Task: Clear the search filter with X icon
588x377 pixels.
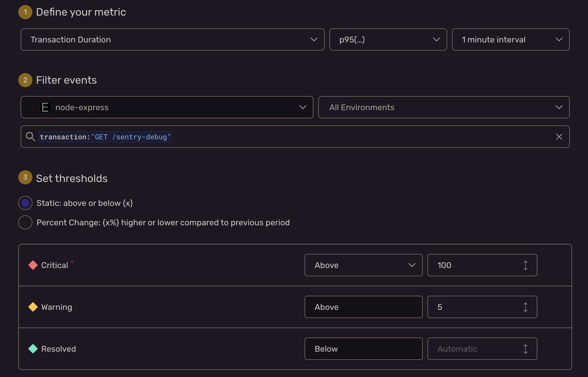Action: click(559, 137)
